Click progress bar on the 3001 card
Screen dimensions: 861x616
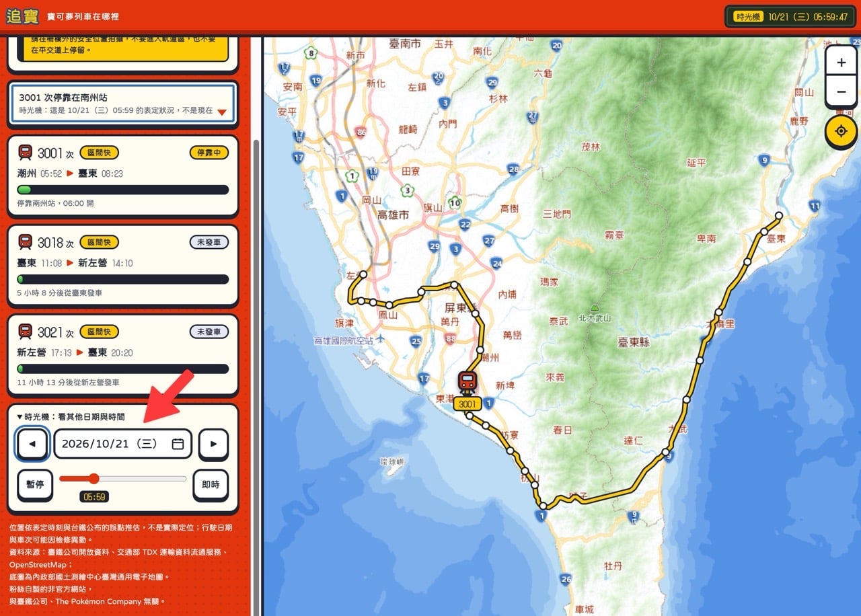tap(123, 190)
